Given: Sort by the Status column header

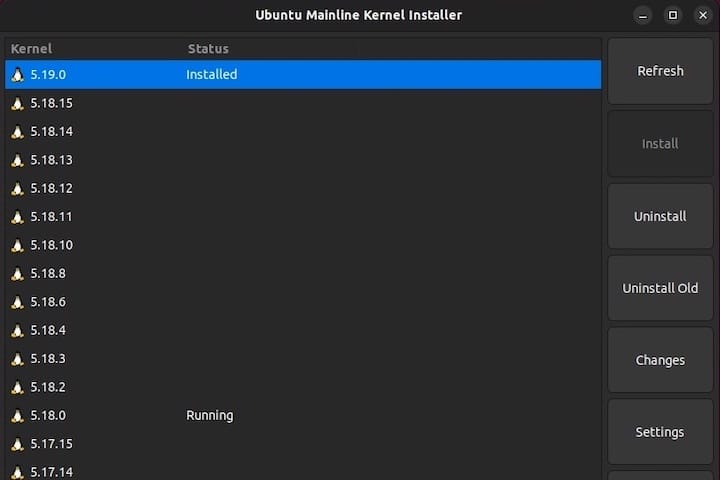Looking at the screenshot, I should [208, 49].
